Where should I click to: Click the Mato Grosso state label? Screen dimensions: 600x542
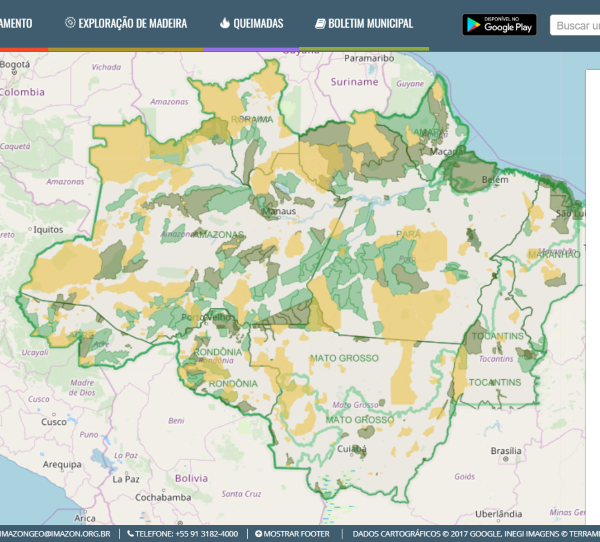point(344,358)
